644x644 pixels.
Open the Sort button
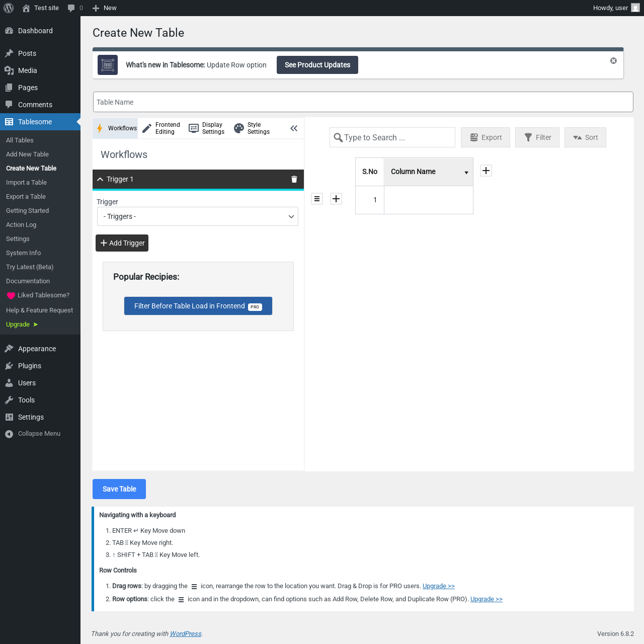(x=585, y=137)
